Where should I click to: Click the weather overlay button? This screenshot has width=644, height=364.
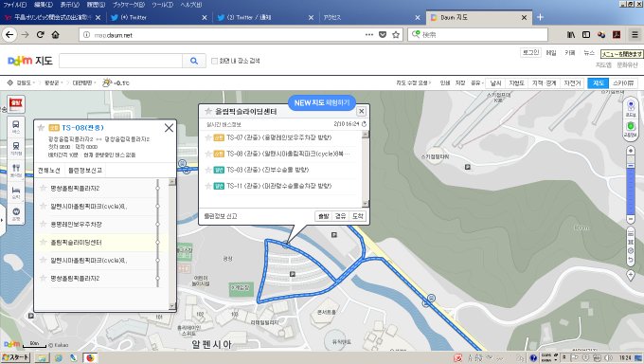(x=495, y=83)
